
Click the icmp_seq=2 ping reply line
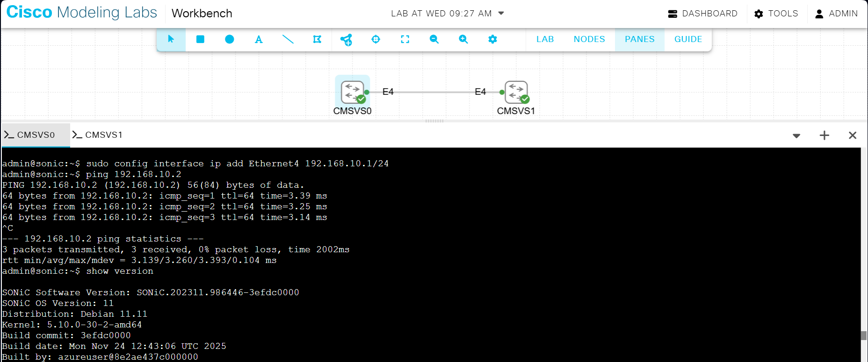[x=165, y=206]
